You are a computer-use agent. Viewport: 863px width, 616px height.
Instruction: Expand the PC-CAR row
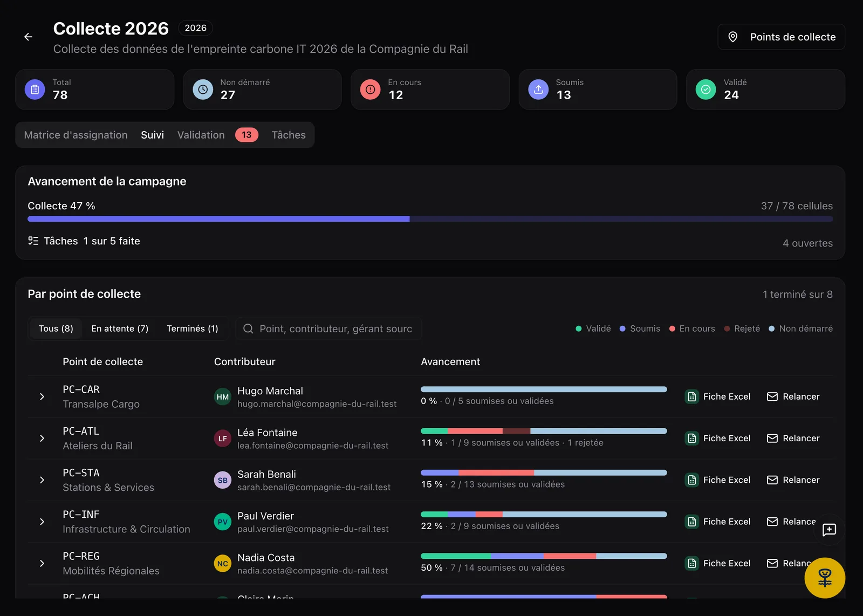(42, 396)
